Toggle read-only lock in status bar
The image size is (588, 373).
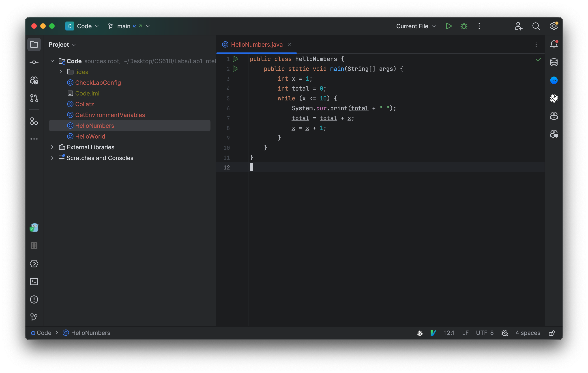tap(552, 333)
